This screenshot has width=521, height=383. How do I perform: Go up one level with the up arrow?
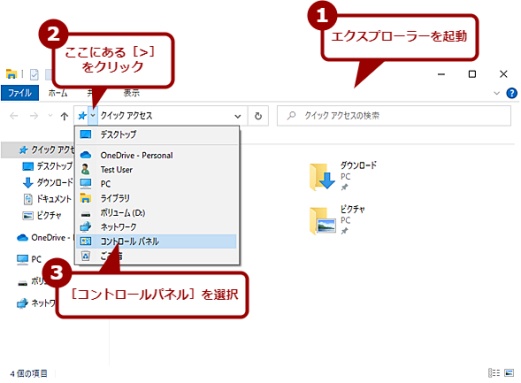(x=64, y=116)
